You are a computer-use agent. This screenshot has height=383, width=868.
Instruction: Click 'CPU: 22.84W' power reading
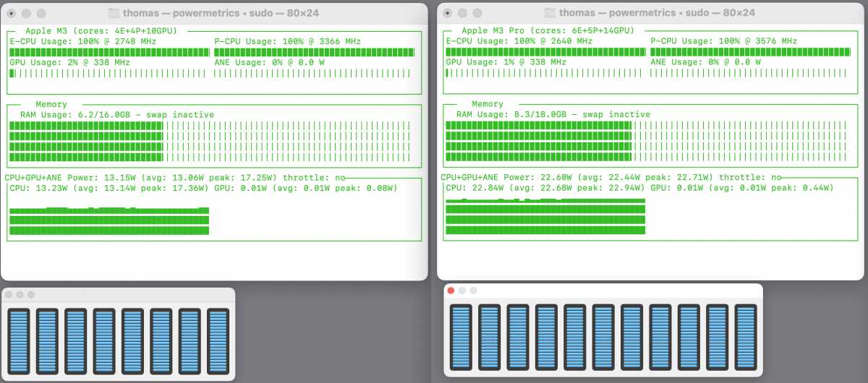point(476,188)
